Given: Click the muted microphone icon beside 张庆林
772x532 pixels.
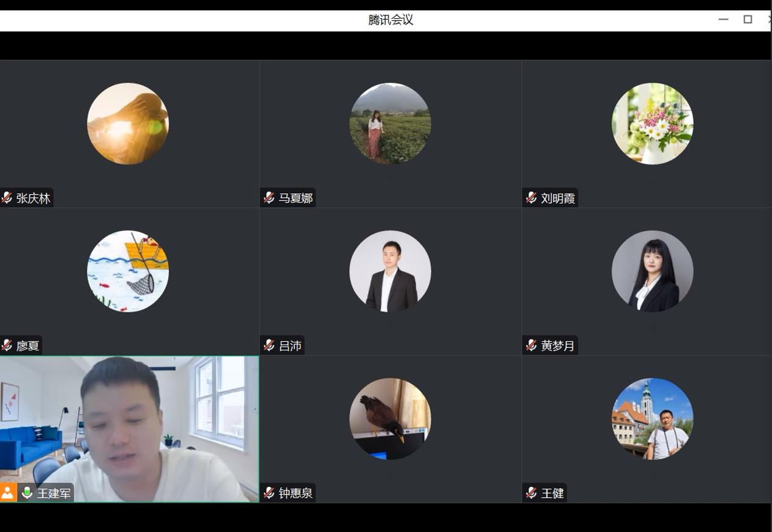Looking at the screenshot, I should click(x=7, y=198).
